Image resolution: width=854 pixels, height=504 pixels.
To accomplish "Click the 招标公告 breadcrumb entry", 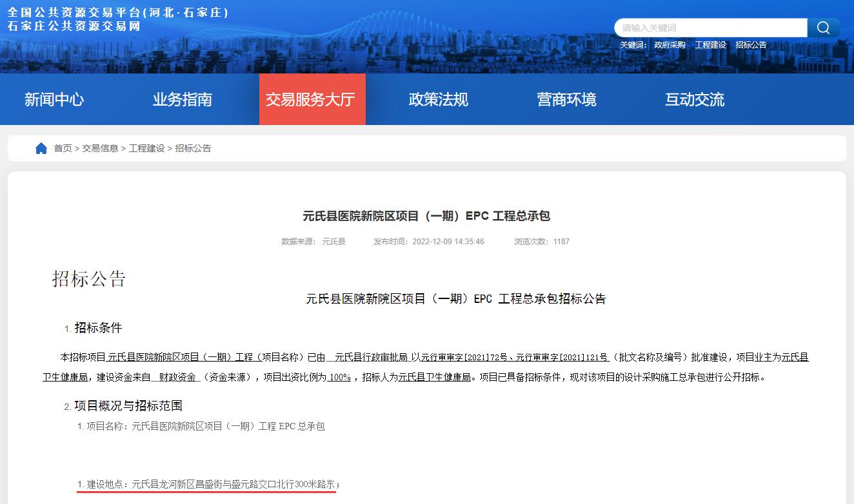I will 192,148.
